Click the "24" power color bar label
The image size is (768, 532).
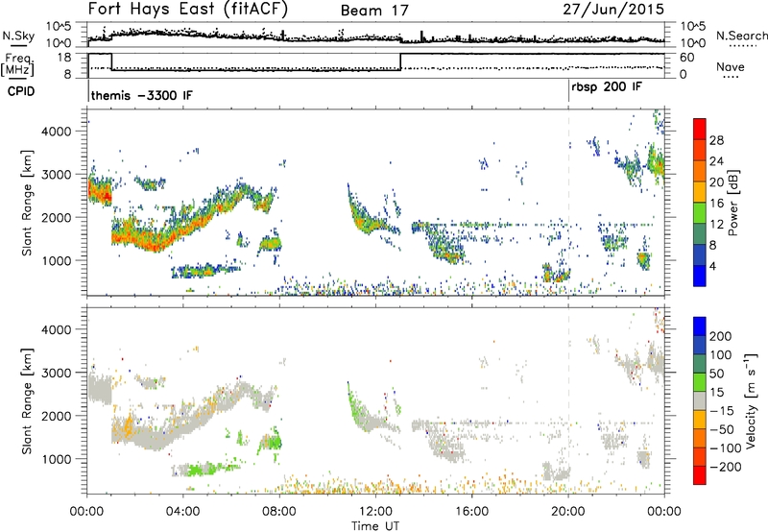point(716,161)
